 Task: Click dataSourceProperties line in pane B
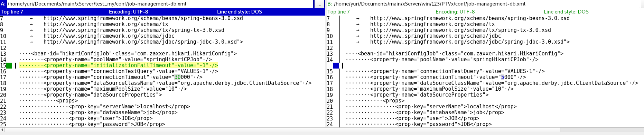pyautogui.click(x=417, y=95)
